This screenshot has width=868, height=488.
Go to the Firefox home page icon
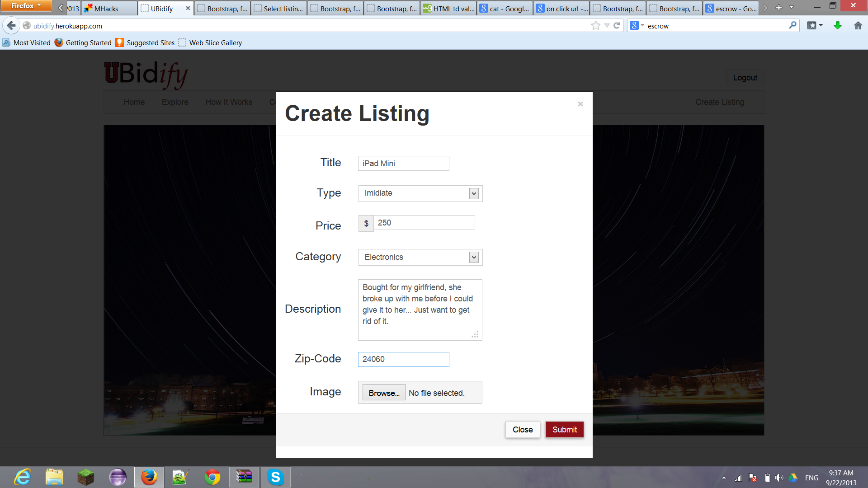[858, 26]
